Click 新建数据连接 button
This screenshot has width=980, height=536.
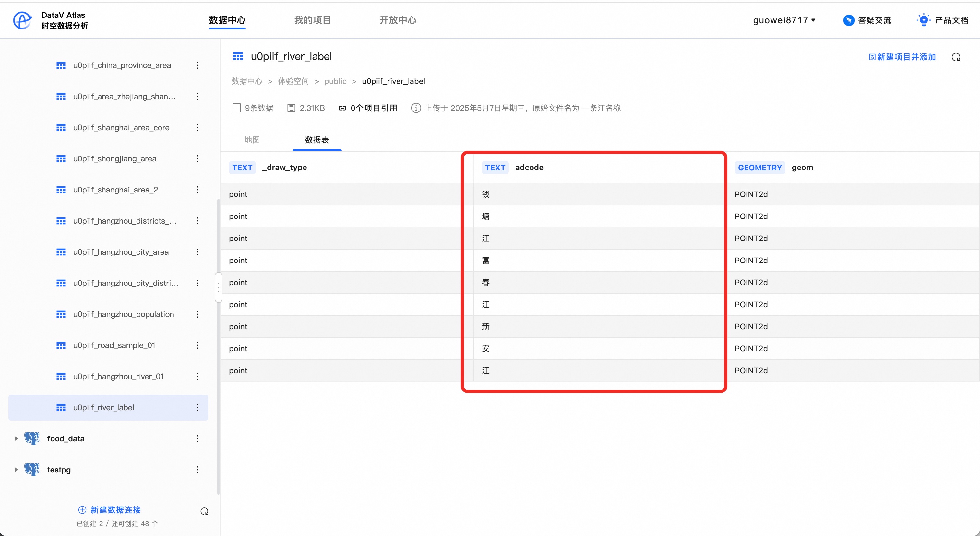coord(110,510)
